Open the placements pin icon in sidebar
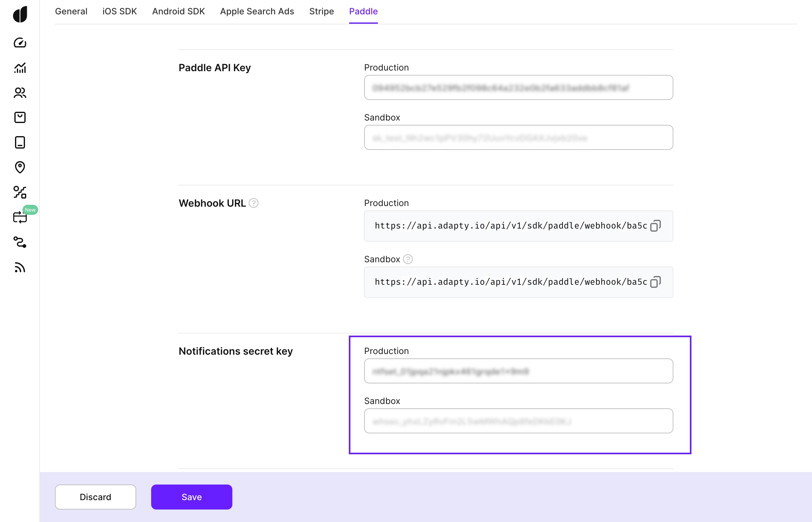 tap(20, 167)
